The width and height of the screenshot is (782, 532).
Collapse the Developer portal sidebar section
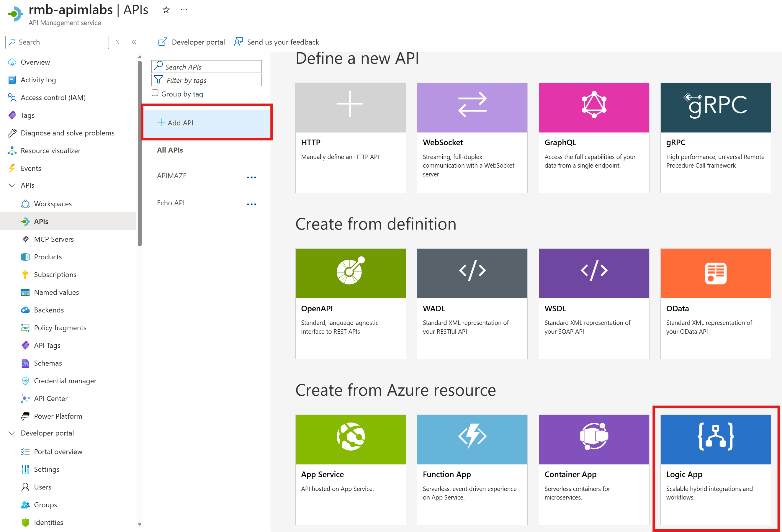12,433
